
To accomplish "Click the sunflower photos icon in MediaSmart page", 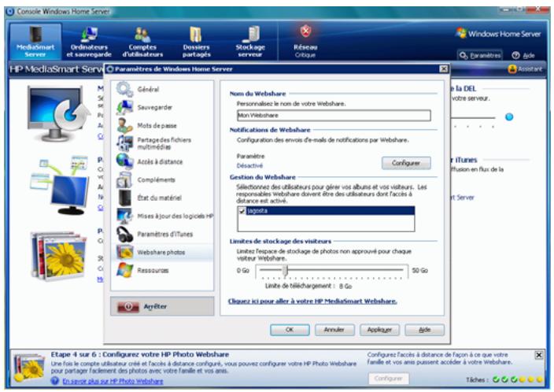I will [59, 255].
